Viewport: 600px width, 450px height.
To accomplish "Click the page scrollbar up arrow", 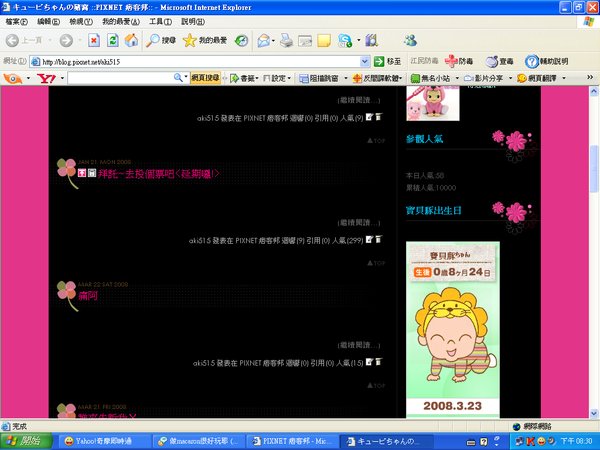I will pos(594,91).
